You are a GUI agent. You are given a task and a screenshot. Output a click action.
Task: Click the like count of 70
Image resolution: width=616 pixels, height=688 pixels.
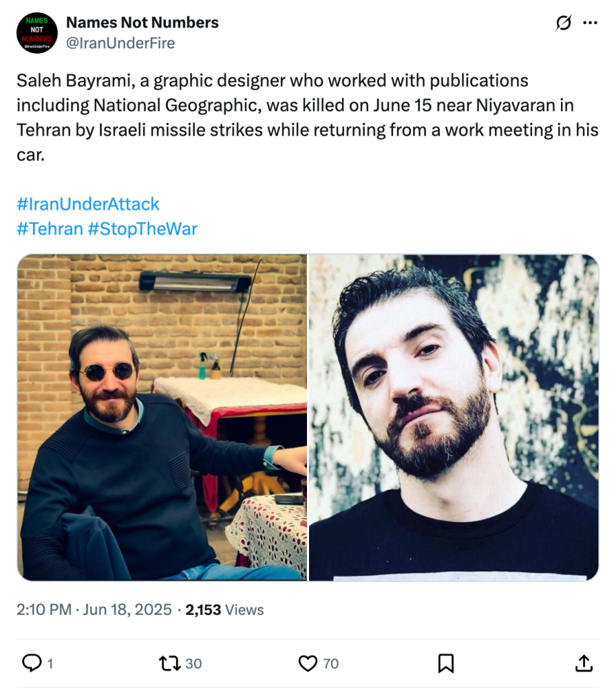point(331,664)
